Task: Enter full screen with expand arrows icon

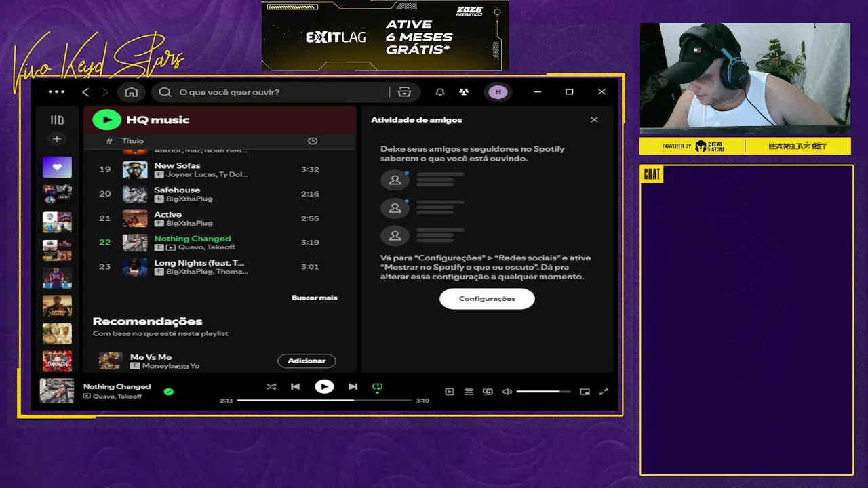Action: 604,392
